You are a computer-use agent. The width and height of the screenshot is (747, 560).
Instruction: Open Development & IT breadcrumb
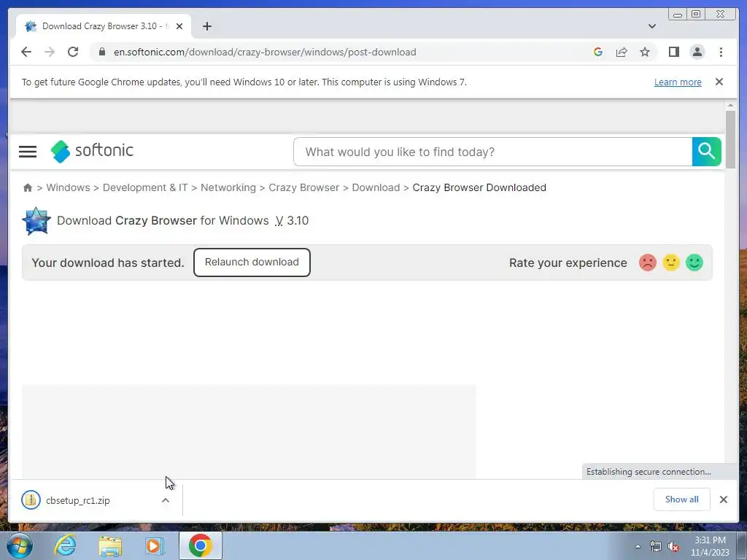click(145, 187)
